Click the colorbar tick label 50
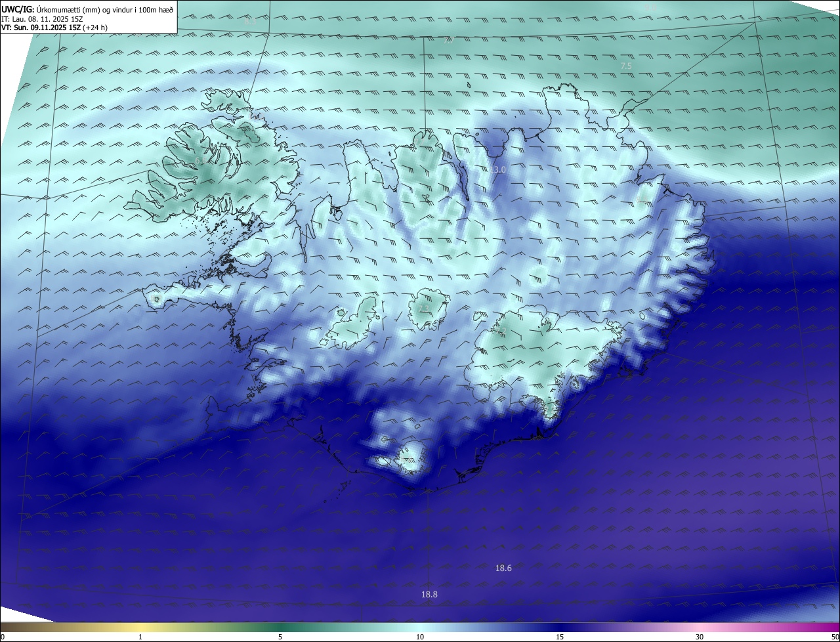The height and width of the screenshot is (642, 840). [x=835, y=637]
